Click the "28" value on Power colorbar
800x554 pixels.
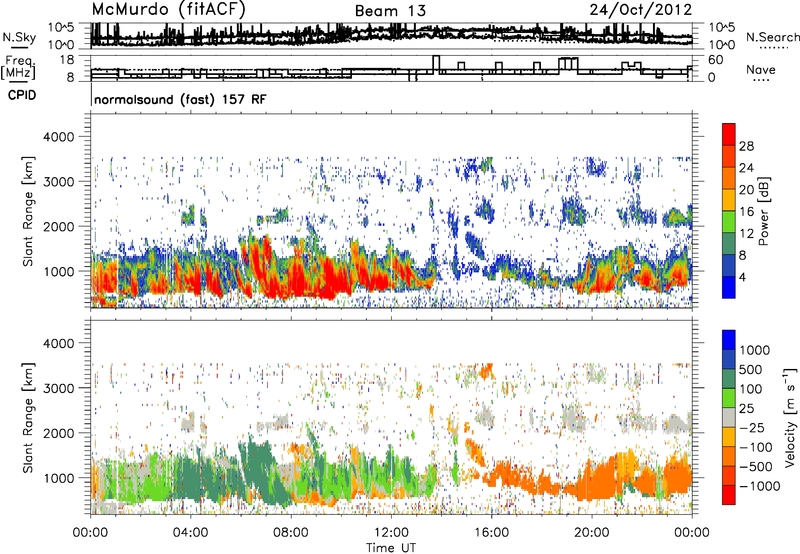pos(746,146)
